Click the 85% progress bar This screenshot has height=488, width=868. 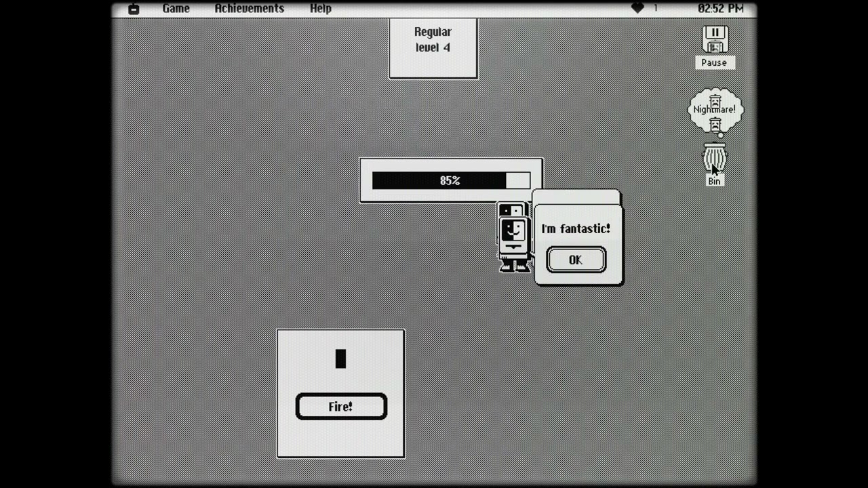click(451, 180)
